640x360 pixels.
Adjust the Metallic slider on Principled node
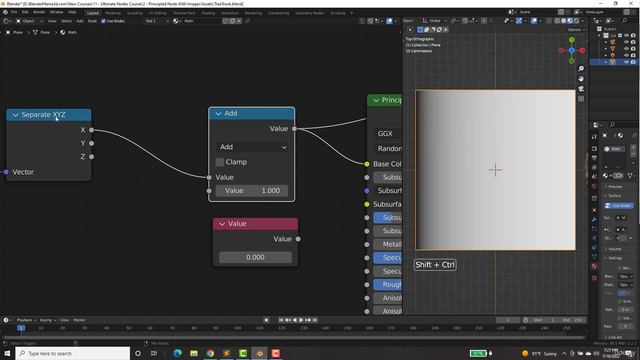(388, 244)
